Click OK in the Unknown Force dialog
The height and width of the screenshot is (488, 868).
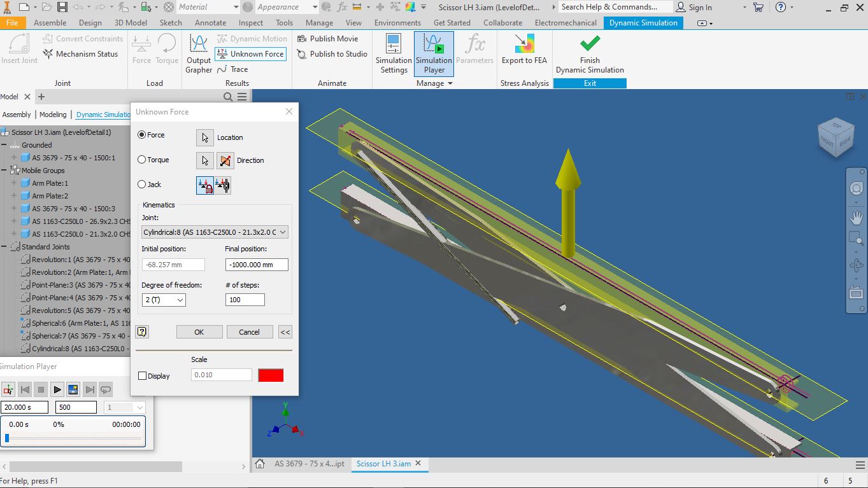[199, 331]
